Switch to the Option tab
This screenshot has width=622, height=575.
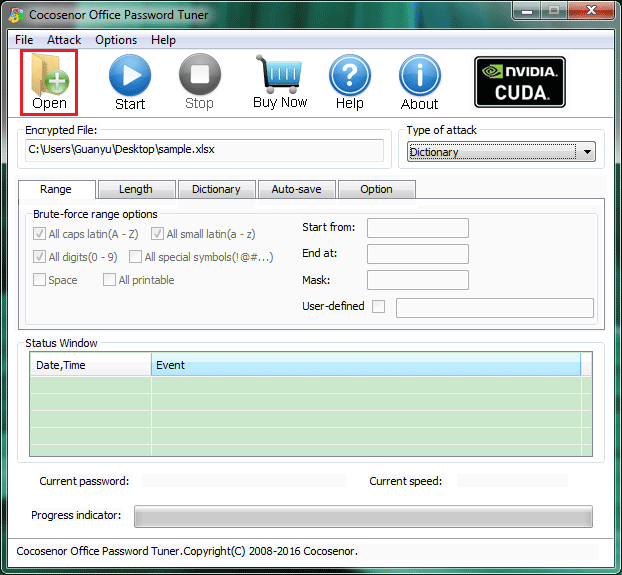pyautogui.click(x=376, y=189)
